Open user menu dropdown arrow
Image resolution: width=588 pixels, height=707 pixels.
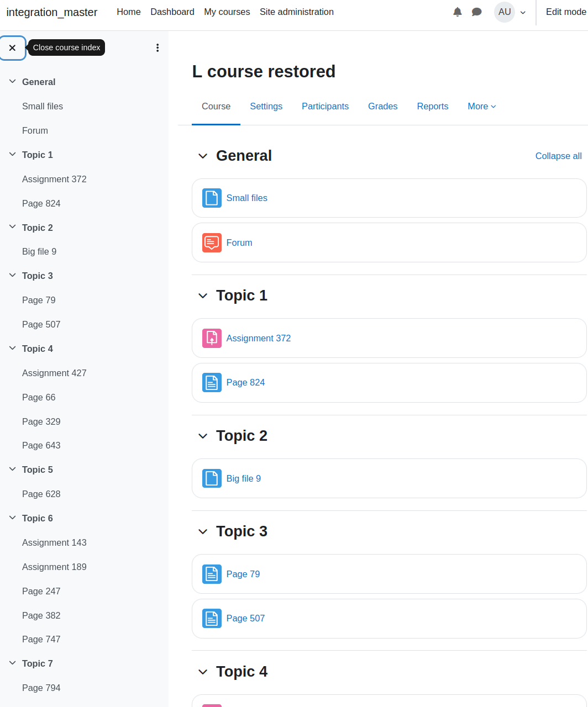(x=523, y=13)
